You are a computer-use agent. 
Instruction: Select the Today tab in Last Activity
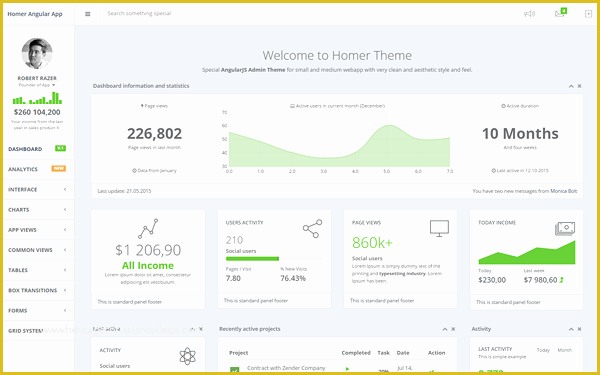(543, 350)
